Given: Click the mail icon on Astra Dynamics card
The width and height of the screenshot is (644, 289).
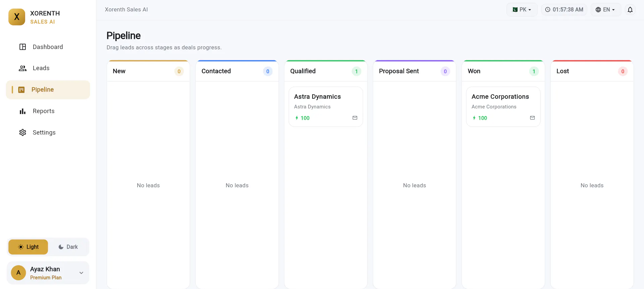Looking at the screenshot, I should 355,118.
